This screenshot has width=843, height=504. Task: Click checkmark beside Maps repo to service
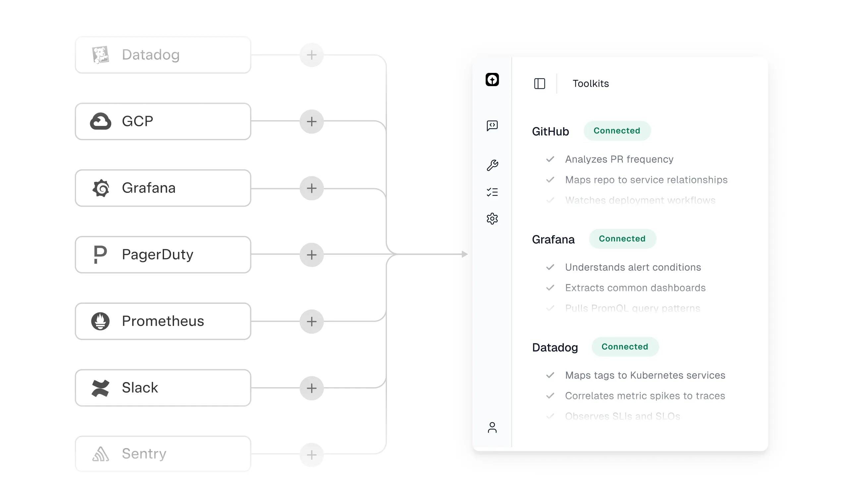click(x=550, y=179)
